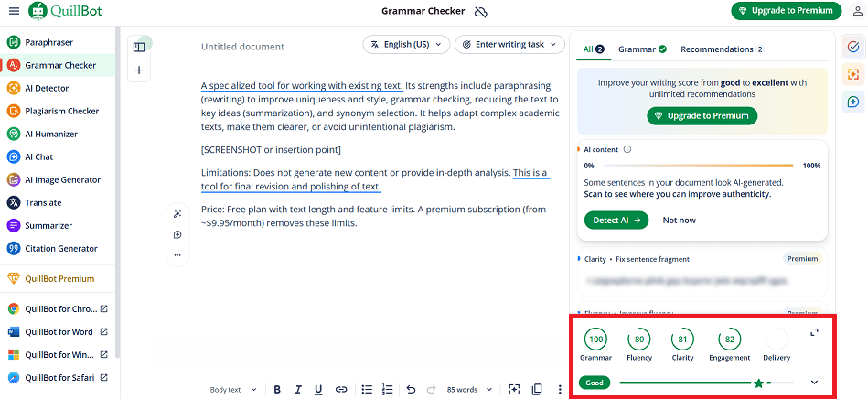Click the cloud sync-off icon

(481, 12)
